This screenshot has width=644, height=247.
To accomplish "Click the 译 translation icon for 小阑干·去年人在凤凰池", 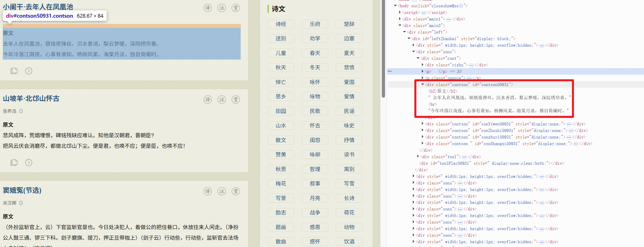I will click(x=208, y=8).
